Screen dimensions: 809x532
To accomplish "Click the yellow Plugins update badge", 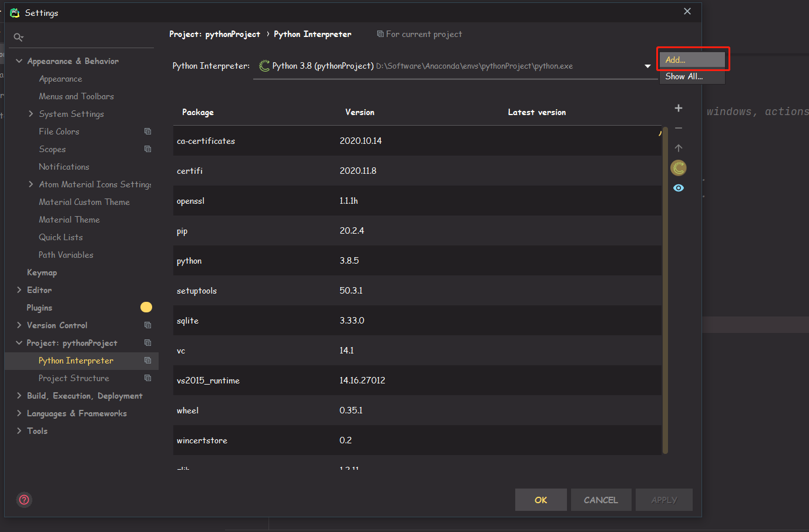I will (146, 307).
